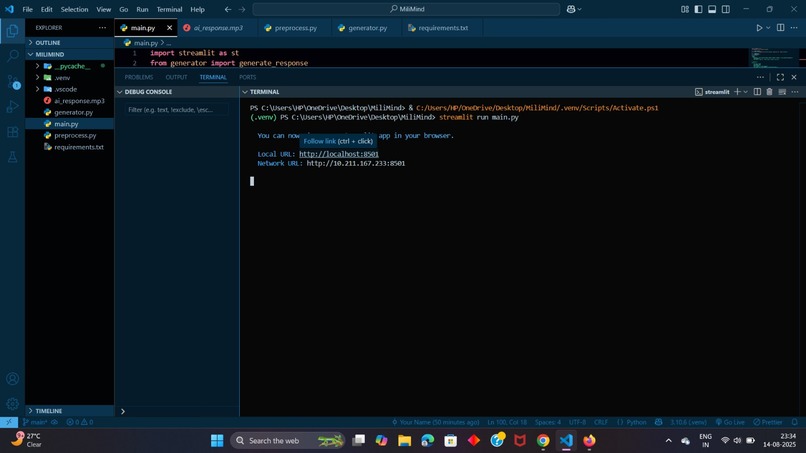Screen dimensions: 806x453
Task: Open the launch profile dropdown beside new terminal
Action: pyautogui.click(x=745, y=92)
